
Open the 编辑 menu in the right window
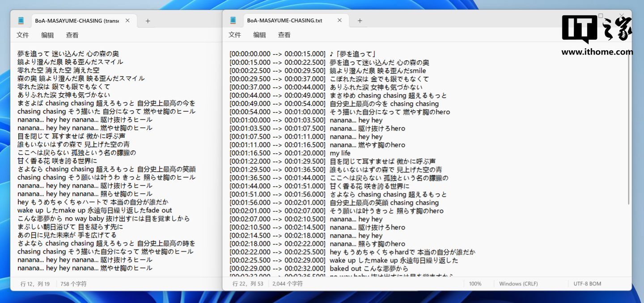point(259,35)
